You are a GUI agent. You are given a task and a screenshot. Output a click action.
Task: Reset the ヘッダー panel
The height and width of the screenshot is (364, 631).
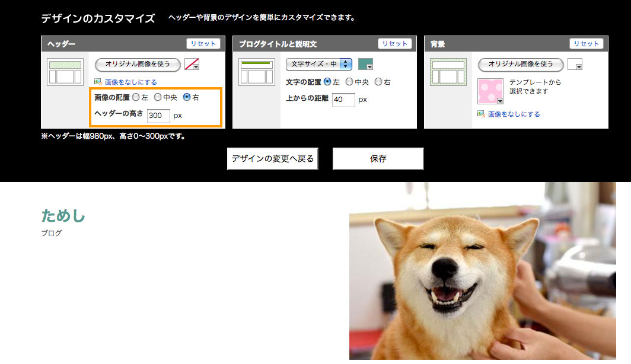tap(203, 43)
